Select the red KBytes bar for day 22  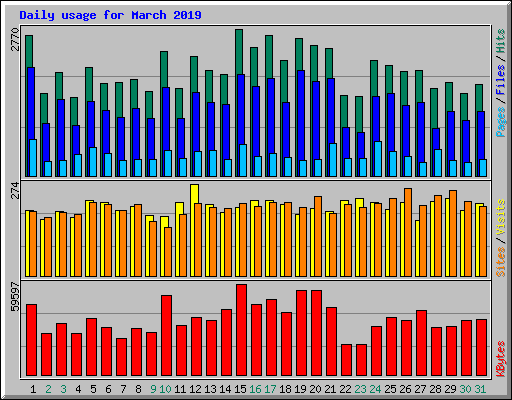[347, 360]
